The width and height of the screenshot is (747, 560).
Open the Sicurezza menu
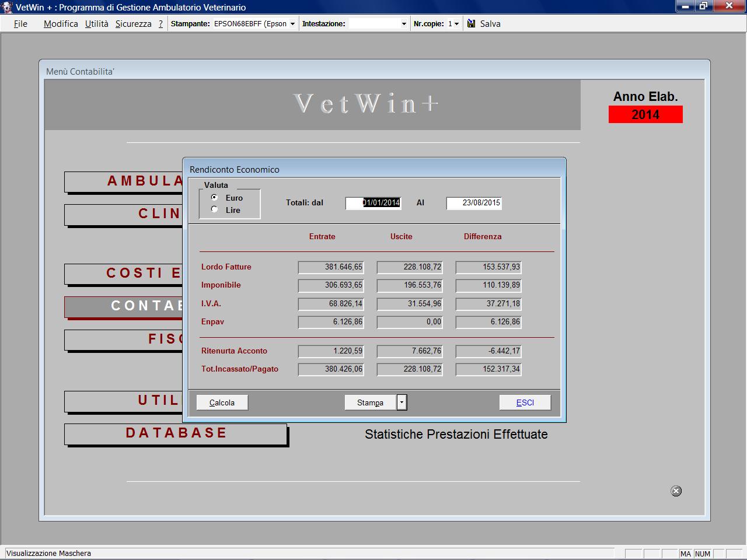pos(133,24)
